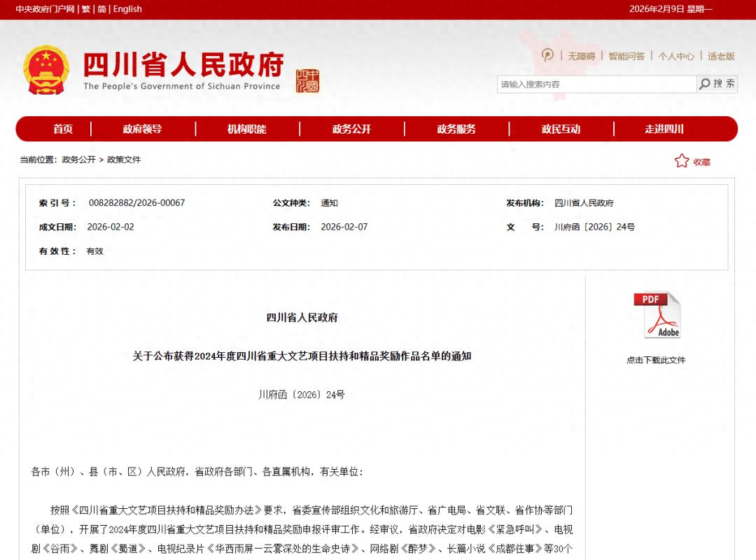Click the PDF icon to download the file
The height and width of the screenshot is (560, 756).
pyautogui.click(x=657, y=314)
